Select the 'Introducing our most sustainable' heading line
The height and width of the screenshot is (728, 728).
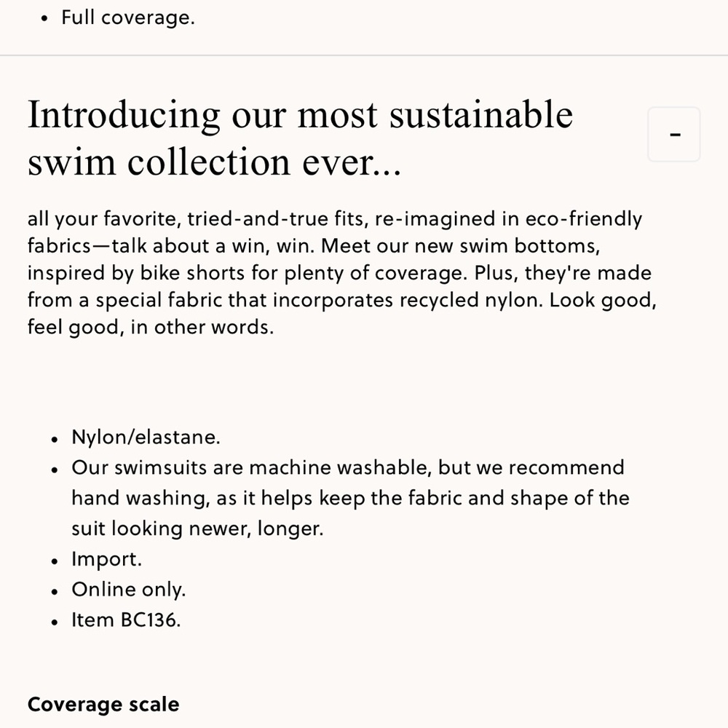click(300, 114)
